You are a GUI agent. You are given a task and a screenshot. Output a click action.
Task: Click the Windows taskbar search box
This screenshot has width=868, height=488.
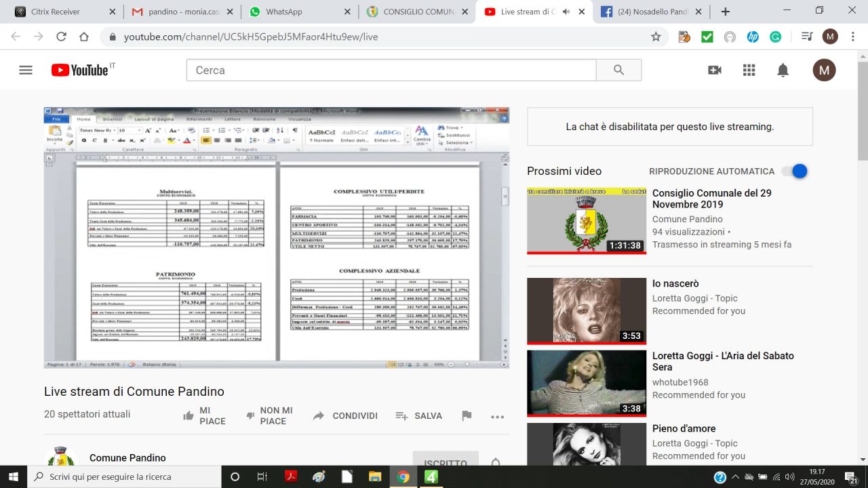click(123, 477)
